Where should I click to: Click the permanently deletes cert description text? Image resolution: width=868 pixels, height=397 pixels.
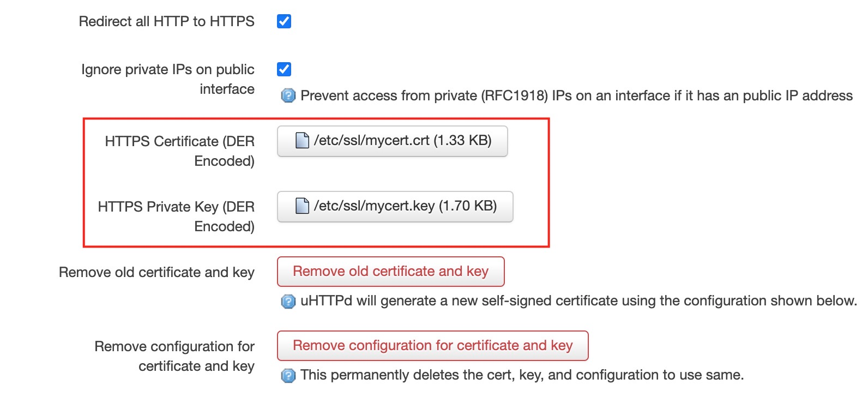click(522, 375)
